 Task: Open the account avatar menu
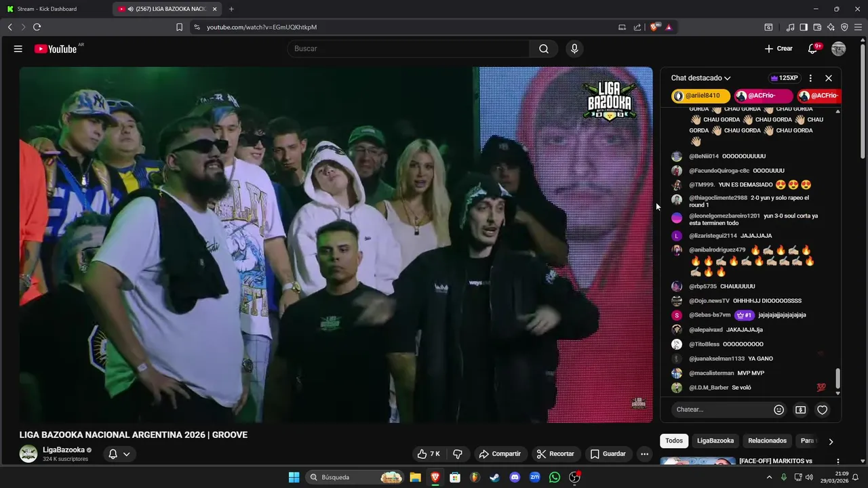[x=839, y=49]
